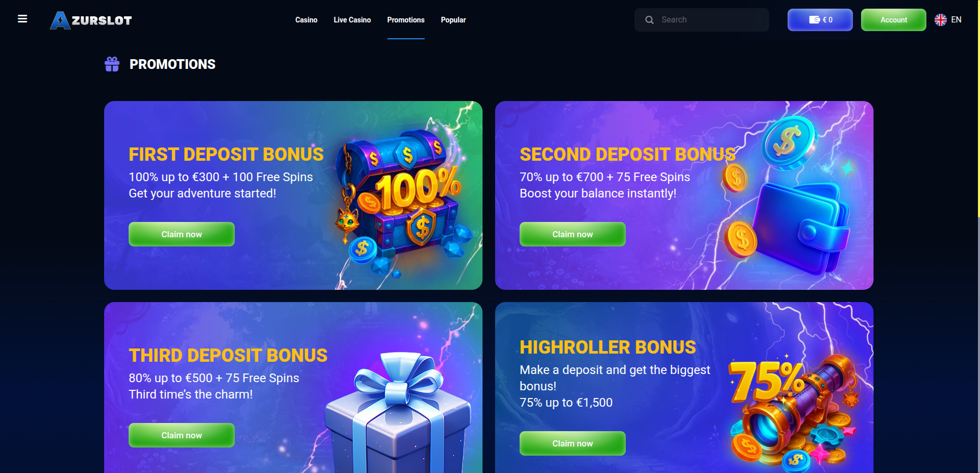Screen dimensions: 980x473
Task: Open the hamburger side menu
Action: (x=22, y=19)
